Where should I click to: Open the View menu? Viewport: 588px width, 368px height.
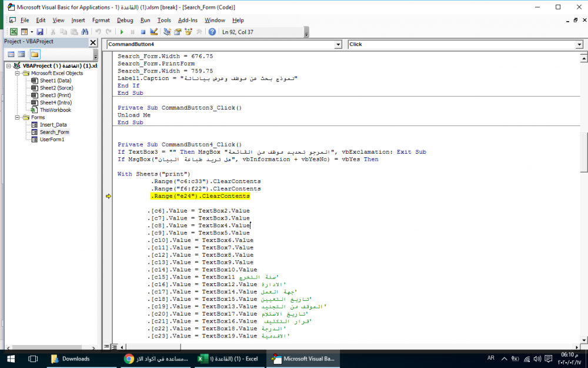click(x=58, y=20)
